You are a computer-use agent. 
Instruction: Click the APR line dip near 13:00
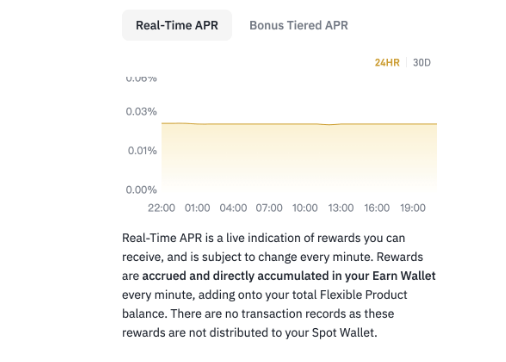[330, 125]
